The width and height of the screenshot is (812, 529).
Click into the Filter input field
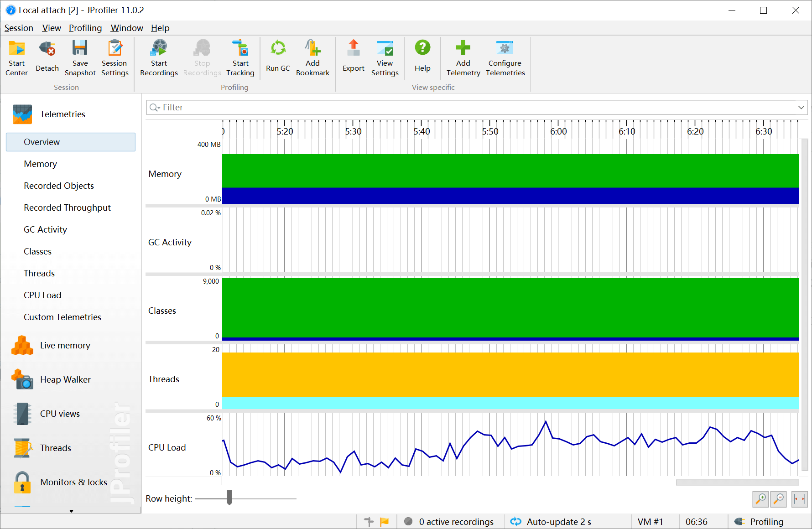tap(477, 108)
